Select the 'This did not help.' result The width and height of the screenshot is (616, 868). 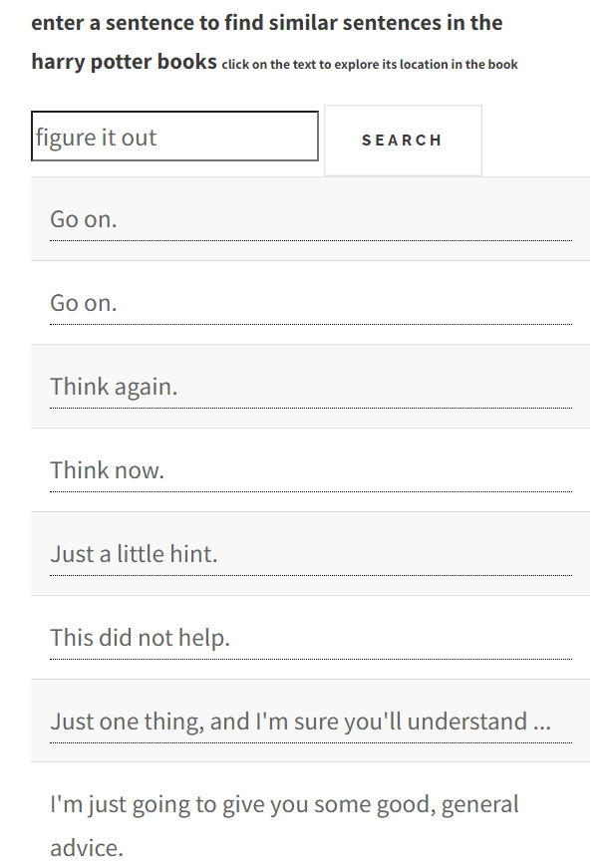tap(310, 638)
